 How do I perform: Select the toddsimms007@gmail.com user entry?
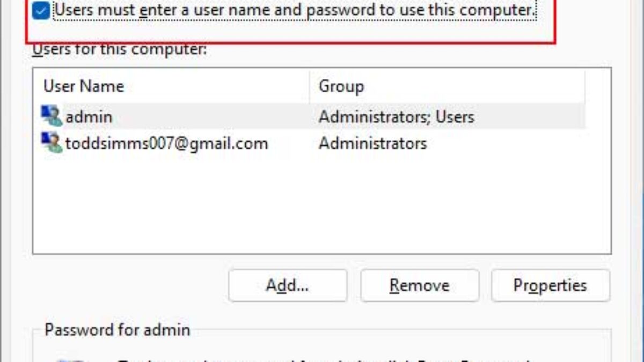(166, 144)
